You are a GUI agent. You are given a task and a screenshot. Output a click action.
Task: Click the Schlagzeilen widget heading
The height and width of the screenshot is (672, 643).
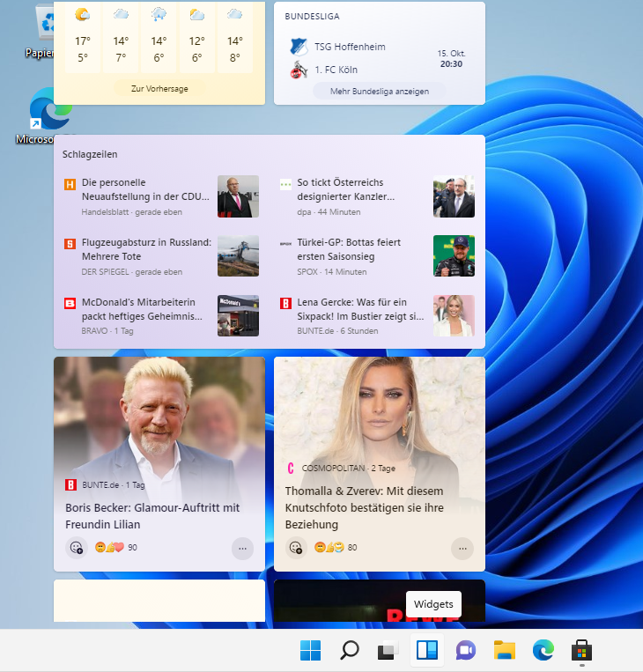[x=90, y=154]
